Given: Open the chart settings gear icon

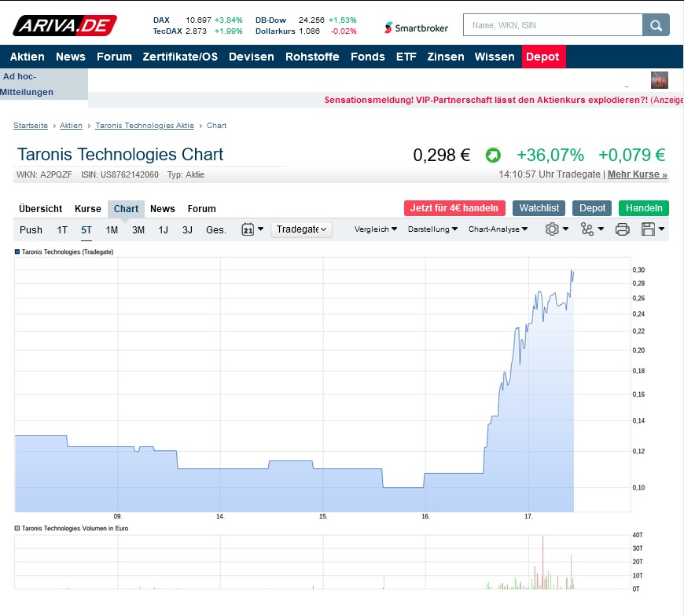Looking at the screenshot, I should [556, 229].
